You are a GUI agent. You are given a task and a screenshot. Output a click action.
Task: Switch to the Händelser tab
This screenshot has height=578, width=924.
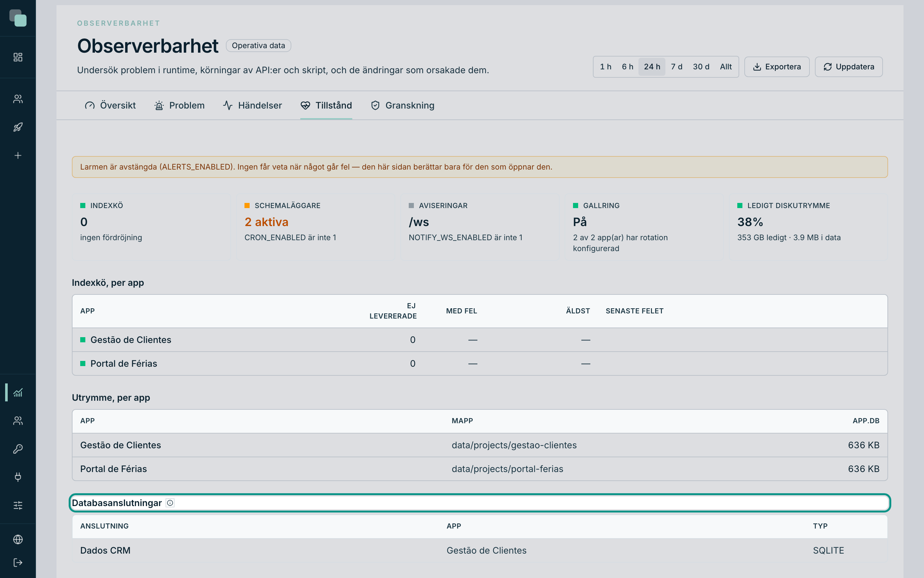252,106
